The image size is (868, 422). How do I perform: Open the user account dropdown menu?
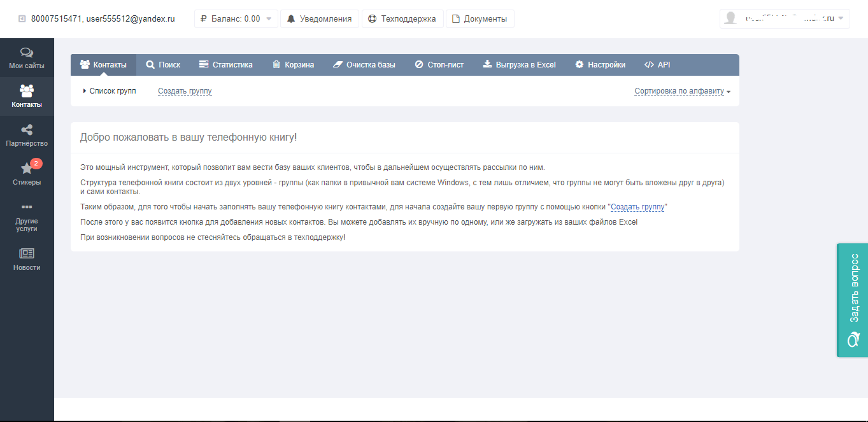tap(785, 19)
